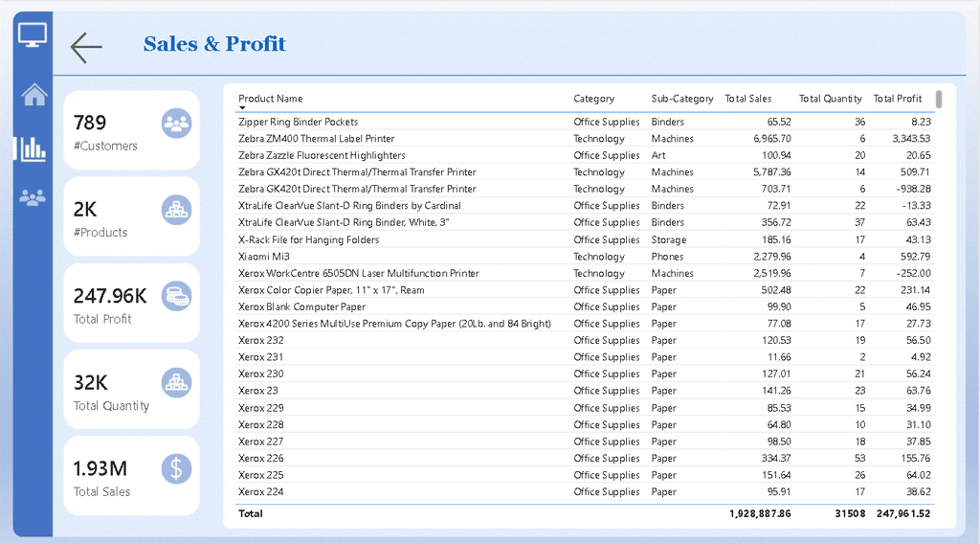Image resolution: width=980 pixels, height=544 pixels.
Task: Toggle sort arrow under Product Name header
Action: pyautogui.click(x=242, y=108)
